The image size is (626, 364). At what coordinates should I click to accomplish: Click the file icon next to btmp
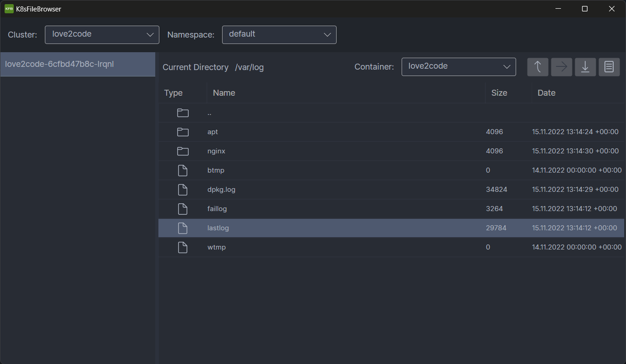pyautogui.click(x=183, y=170)
